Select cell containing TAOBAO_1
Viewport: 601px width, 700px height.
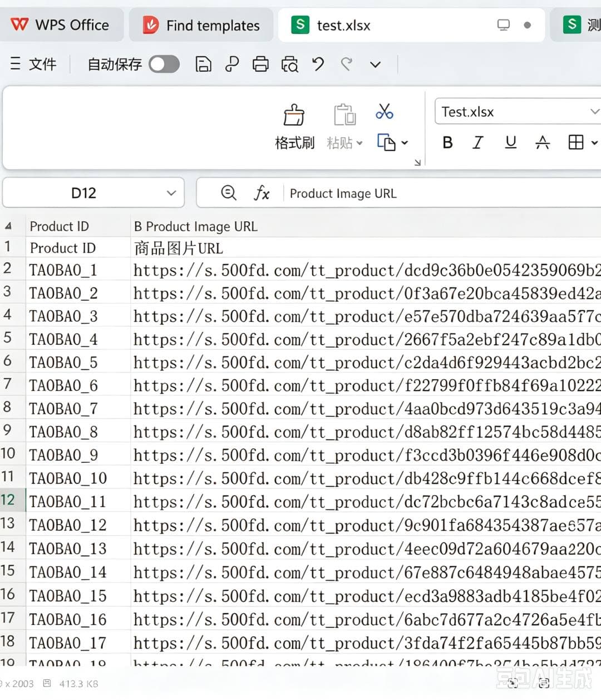tap(78, 271)
